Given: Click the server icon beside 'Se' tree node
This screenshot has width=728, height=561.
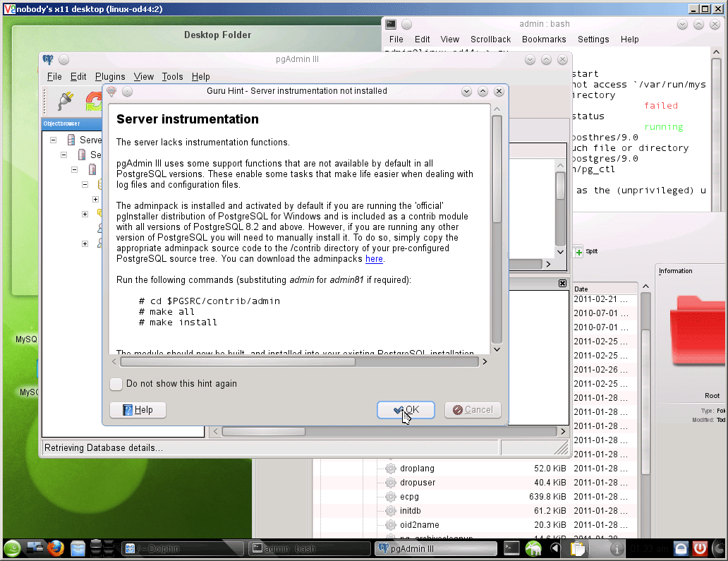Looking at the screenshot, I should pos(82,155).
